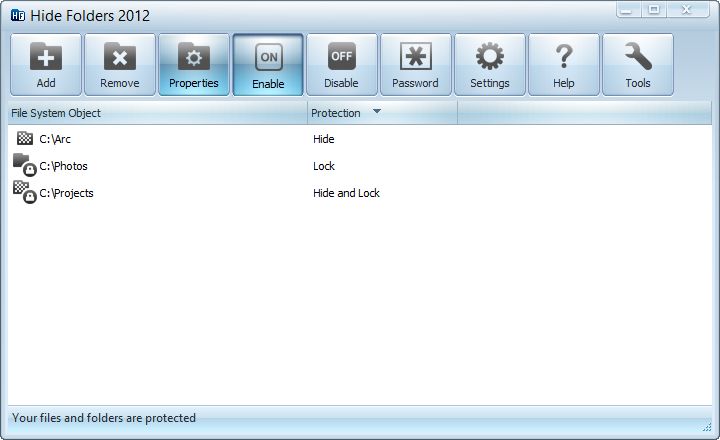Open Settings via the gear icon
The image size is (720, 440).
click(x=490, y=65)
